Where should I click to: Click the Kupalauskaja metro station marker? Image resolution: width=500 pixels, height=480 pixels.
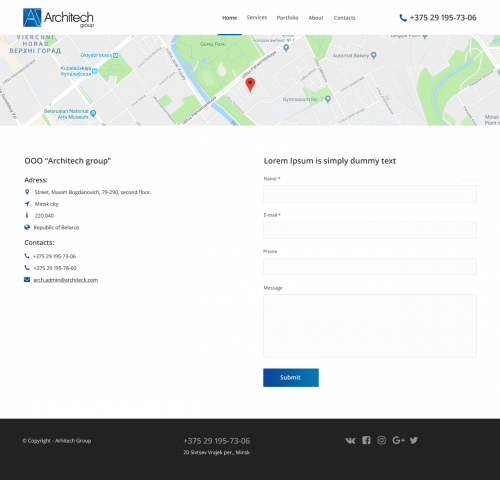(x=95, y=71)
